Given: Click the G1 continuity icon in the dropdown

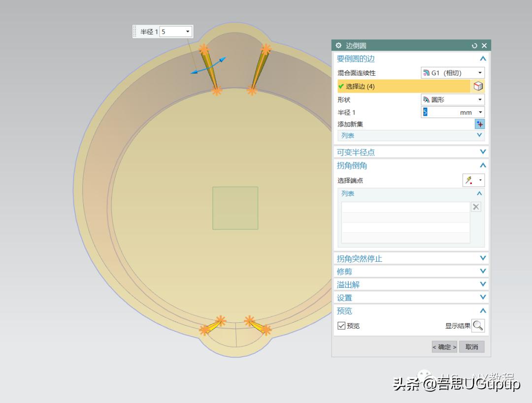Looking at the screenshot, I should click(426, 72).
